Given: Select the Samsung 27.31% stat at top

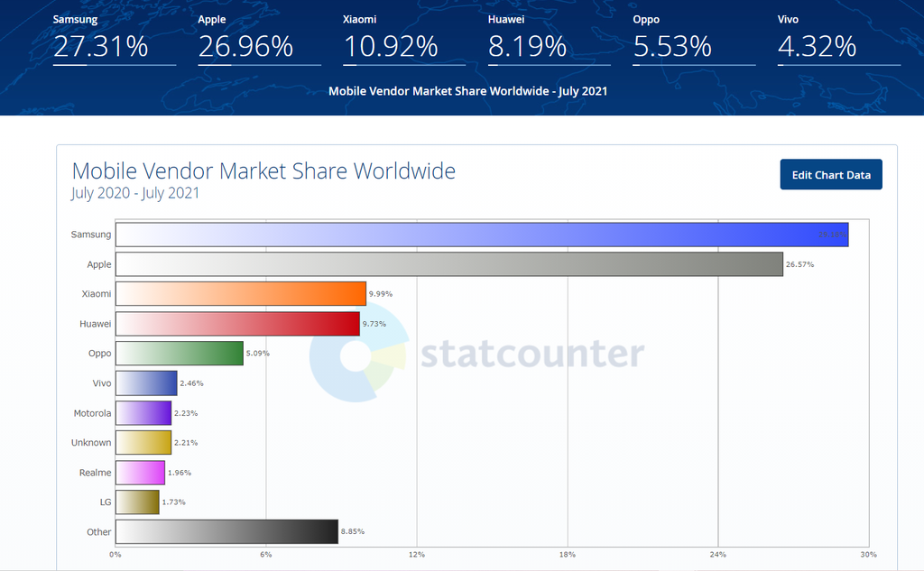Looking at the screenshot, I should pos(114,39).
